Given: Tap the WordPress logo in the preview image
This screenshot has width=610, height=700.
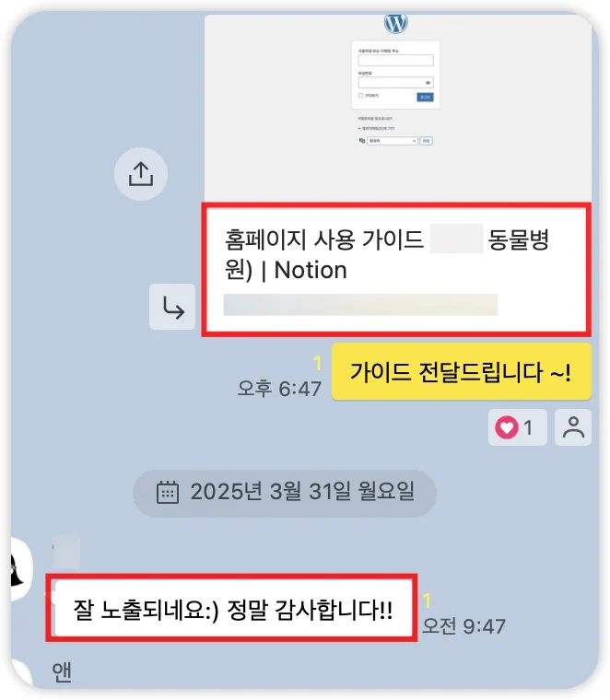Looking at the screenshot, I should (x=395, y=22).
